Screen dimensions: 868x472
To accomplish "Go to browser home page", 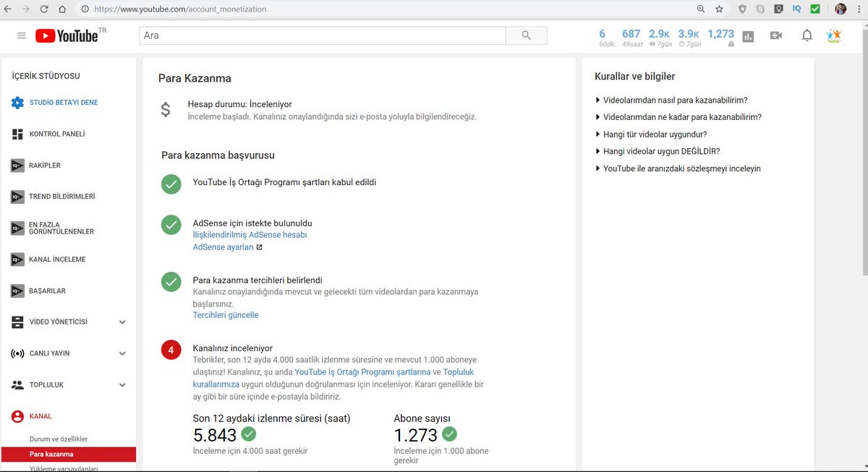I will click(x=62, y=9).
